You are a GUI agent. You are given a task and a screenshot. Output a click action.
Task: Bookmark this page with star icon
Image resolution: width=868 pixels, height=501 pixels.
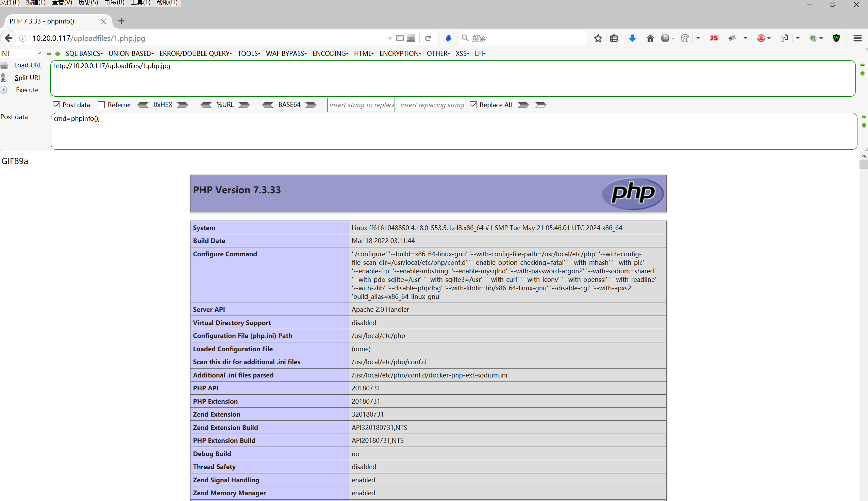[x=598, y=38]
